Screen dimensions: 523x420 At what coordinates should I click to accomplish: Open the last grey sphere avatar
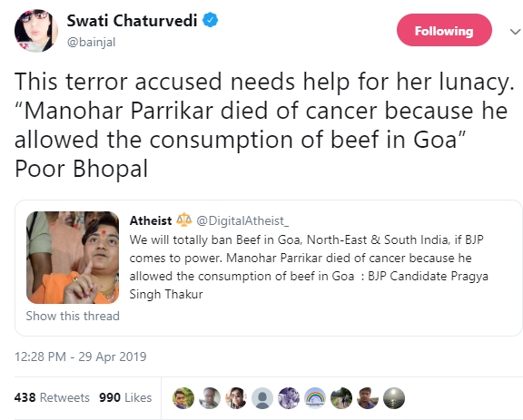pyautogui.click(x=394, y=398)
